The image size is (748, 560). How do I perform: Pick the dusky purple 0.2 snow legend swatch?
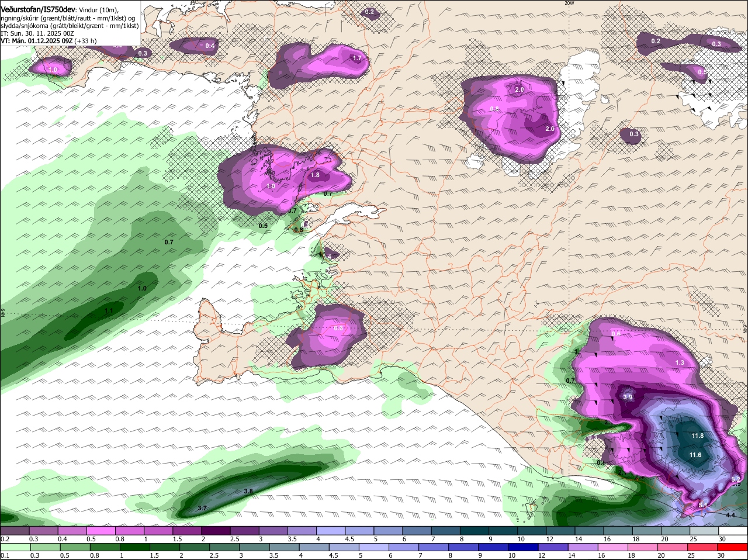click(x=15, y=531)
